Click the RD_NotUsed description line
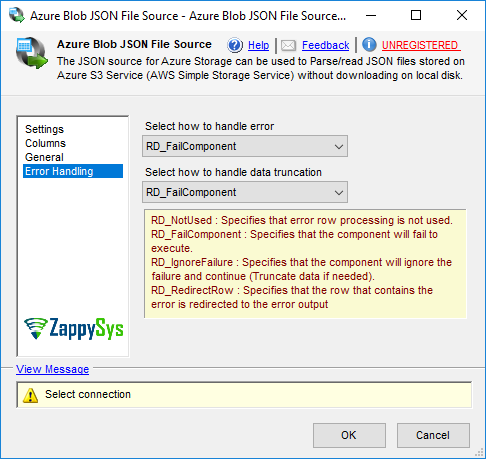486x459 pixels. coord(302,220)
